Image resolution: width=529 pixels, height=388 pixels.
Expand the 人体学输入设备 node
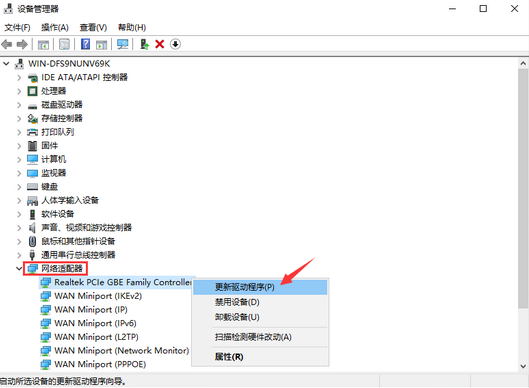click(x=19, y=200)
